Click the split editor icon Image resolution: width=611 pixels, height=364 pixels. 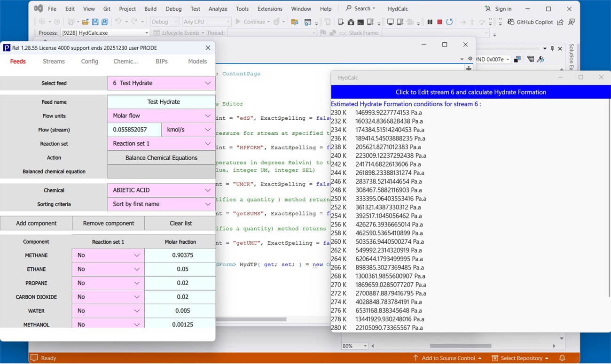[x=469, y=69]
